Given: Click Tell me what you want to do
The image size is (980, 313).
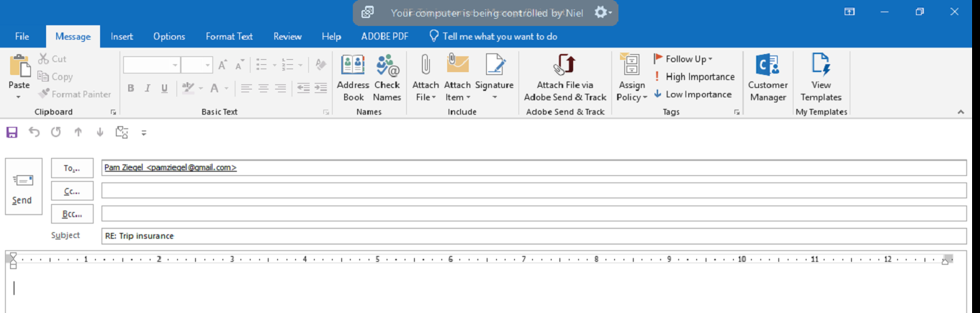Looking at the screenshot, I should click(493, 36).
